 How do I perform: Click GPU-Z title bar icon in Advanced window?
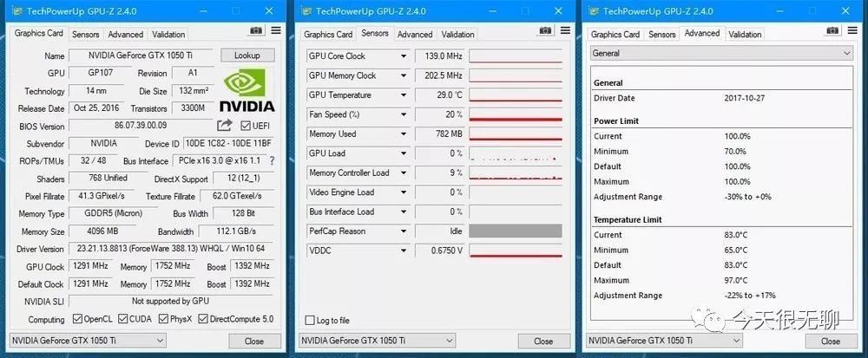[x=594, y=11]
